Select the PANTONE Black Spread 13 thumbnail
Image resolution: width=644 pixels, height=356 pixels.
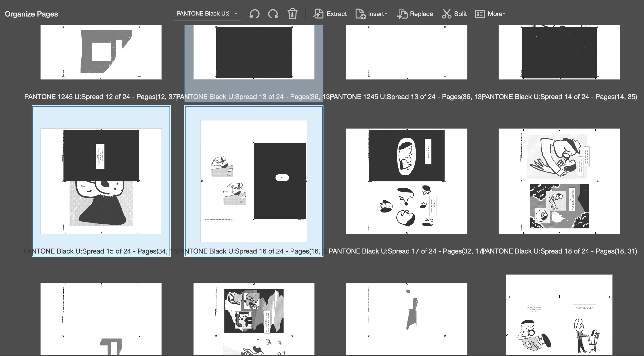coord(254,52)
